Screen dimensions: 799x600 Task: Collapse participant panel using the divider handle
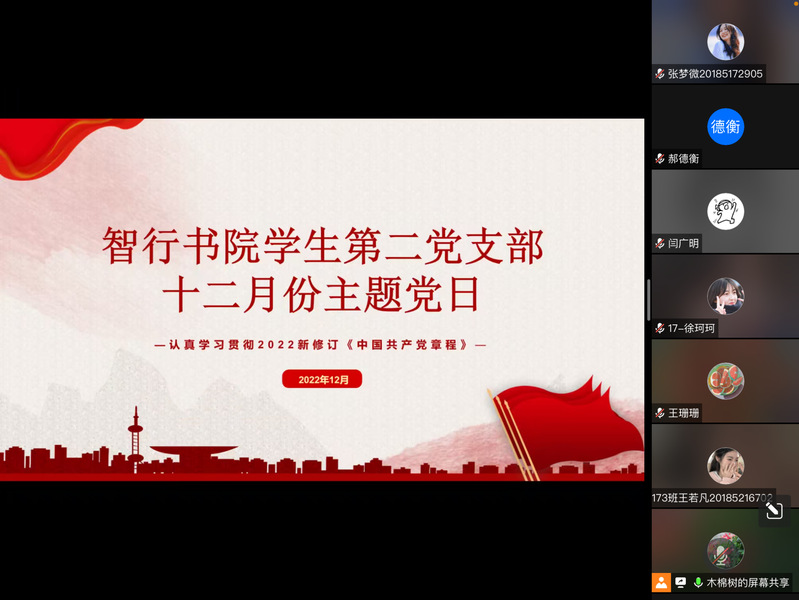point(648,300)
